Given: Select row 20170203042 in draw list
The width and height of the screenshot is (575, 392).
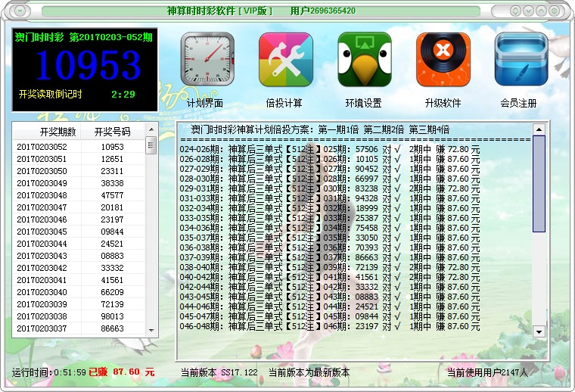Looking at the screenshot, I should coord(79,268).
